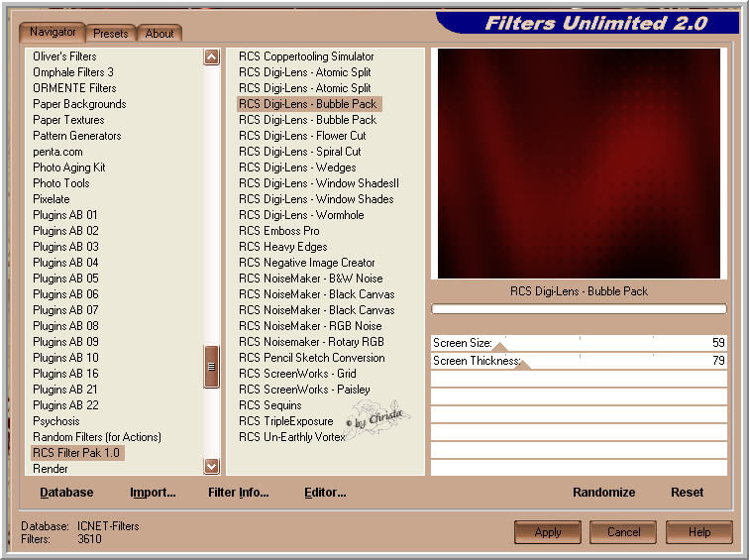Screen dimensions: 749x560
Task: Open Help
Action: 699,532
